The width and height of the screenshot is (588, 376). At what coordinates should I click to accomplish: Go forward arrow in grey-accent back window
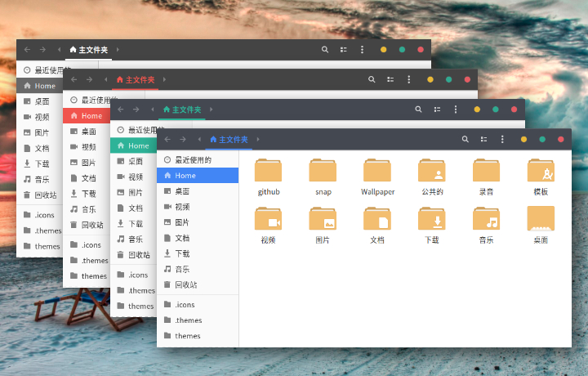pyautogui.click(x=42, y=50)
